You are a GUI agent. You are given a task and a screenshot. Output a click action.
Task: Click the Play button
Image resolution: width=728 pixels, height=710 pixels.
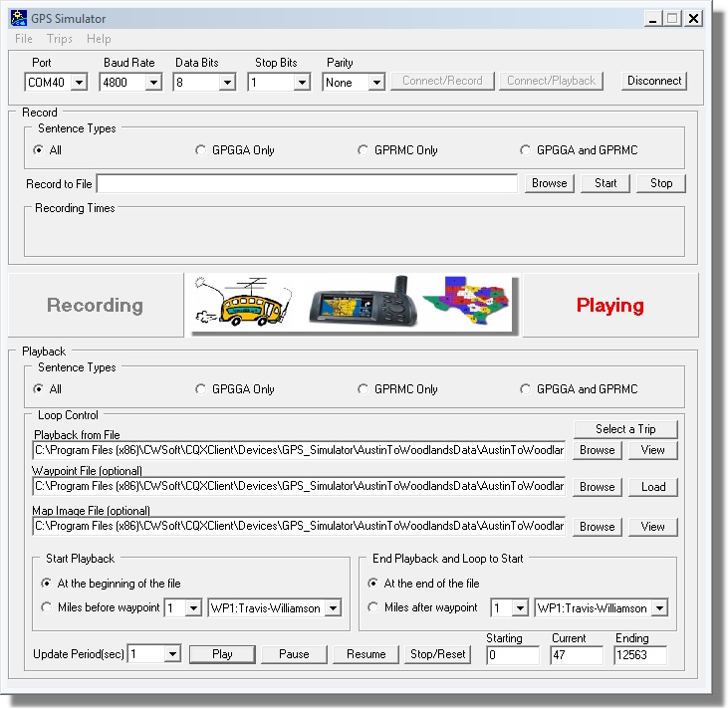click(222, 654)
